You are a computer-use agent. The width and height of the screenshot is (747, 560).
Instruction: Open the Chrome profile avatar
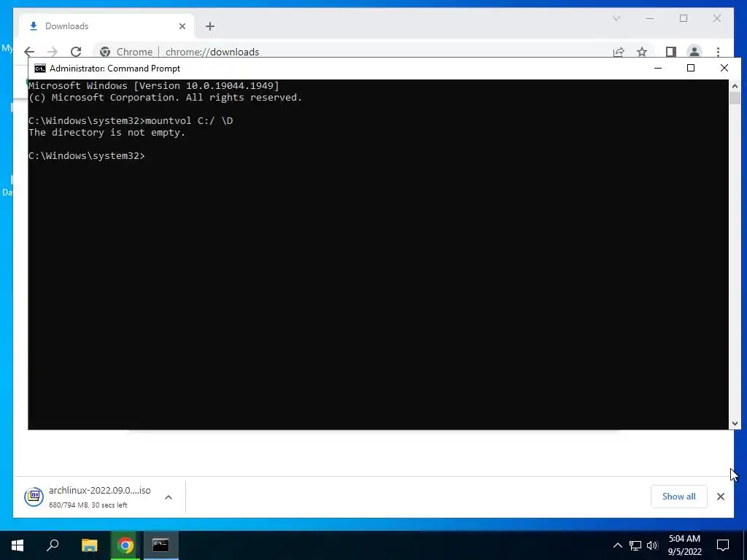[694, 52]
